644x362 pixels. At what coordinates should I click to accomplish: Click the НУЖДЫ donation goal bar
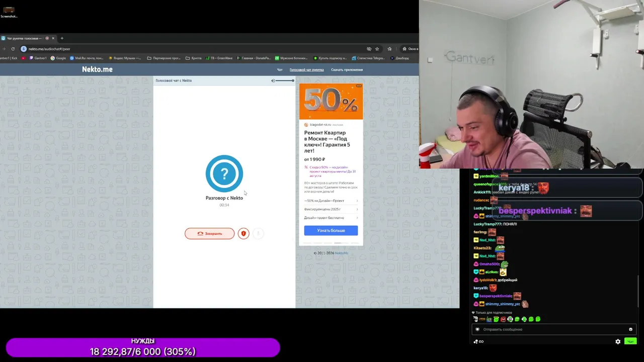[143, 347]
